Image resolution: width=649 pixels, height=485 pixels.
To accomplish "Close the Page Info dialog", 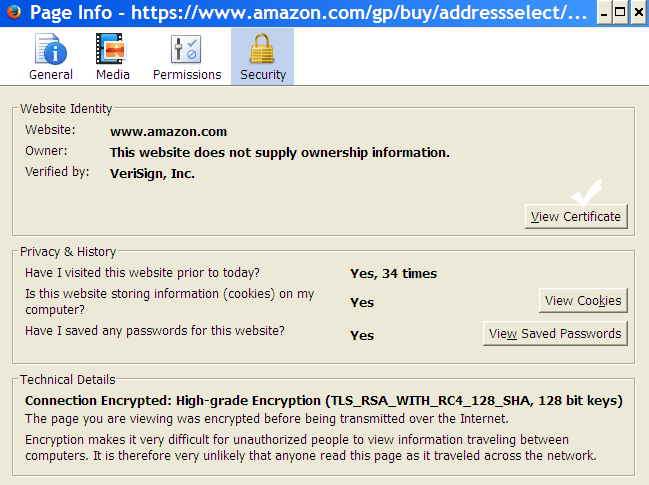I will coord(639,13).
